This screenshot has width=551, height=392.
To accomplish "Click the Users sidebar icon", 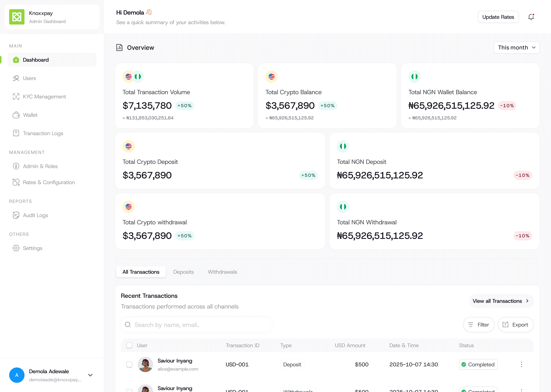I will (16, 78).
